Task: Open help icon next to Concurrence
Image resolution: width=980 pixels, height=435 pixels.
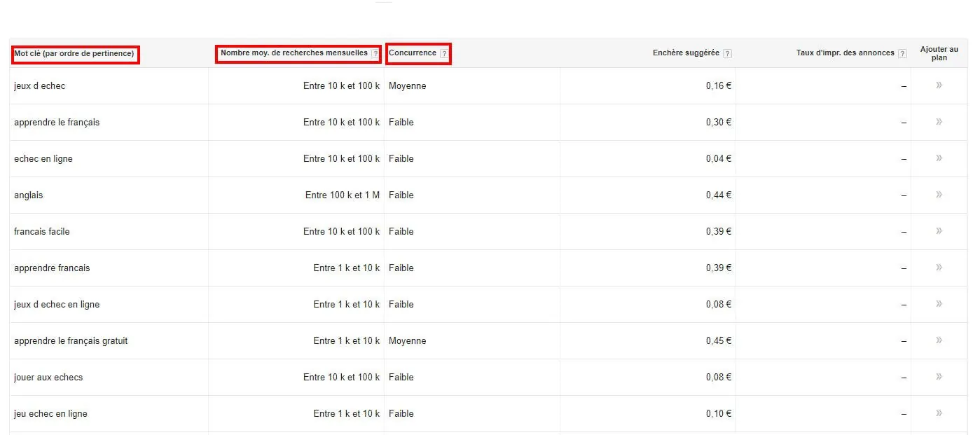Action: pos(444,54)
